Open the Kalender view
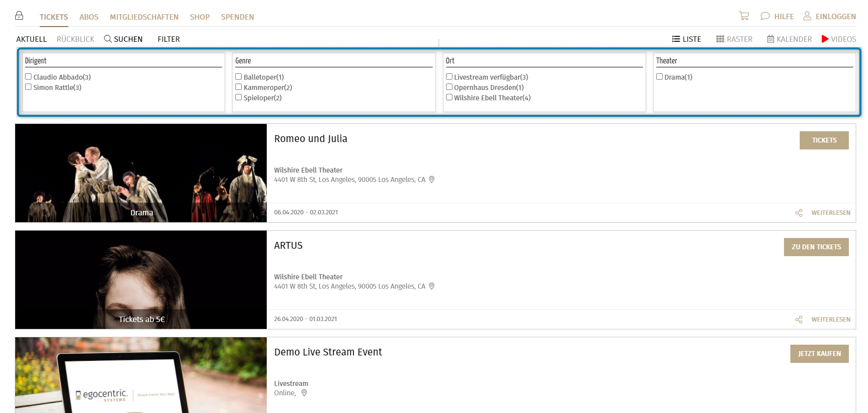Screen dimensions: 868x413 [x=789, y=39]
